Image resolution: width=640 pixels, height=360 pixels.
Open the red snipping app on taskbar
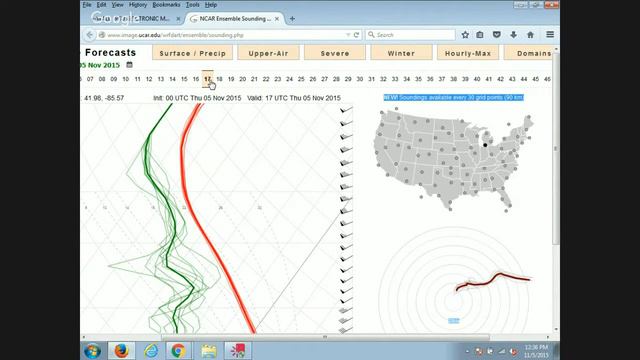click(238, 351)
